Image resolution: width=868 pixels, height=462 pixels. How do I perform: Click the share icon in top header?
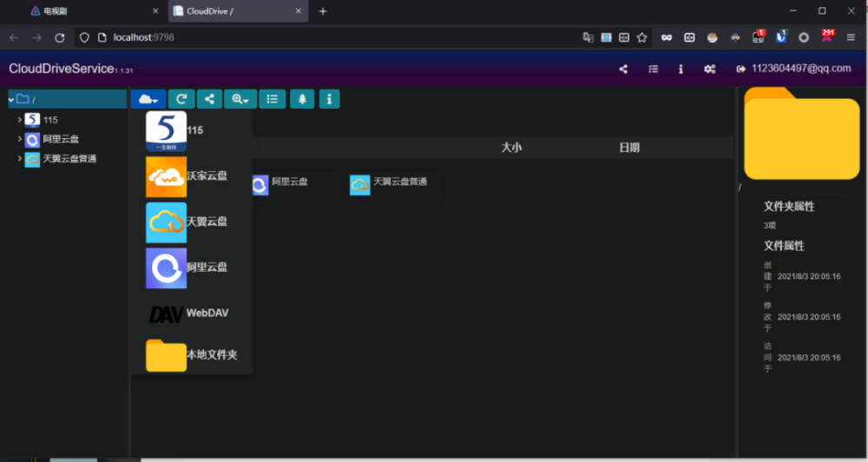(x=623, y=69)
